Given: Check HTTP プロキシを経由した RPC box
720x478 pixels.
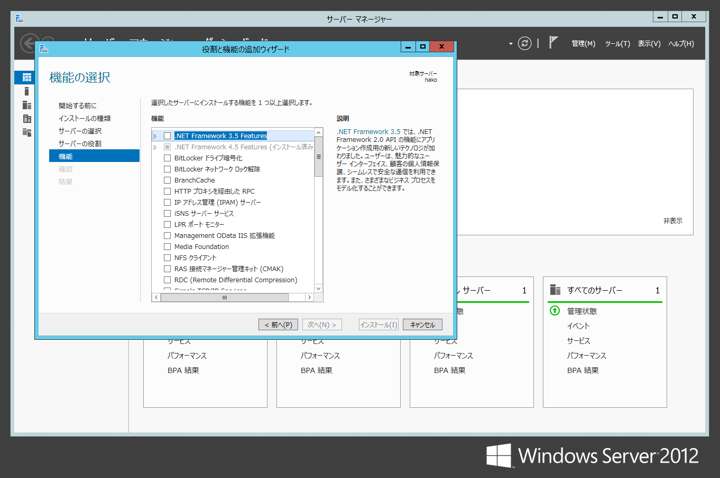Looking at the screenshot, I should coord(167,191).
